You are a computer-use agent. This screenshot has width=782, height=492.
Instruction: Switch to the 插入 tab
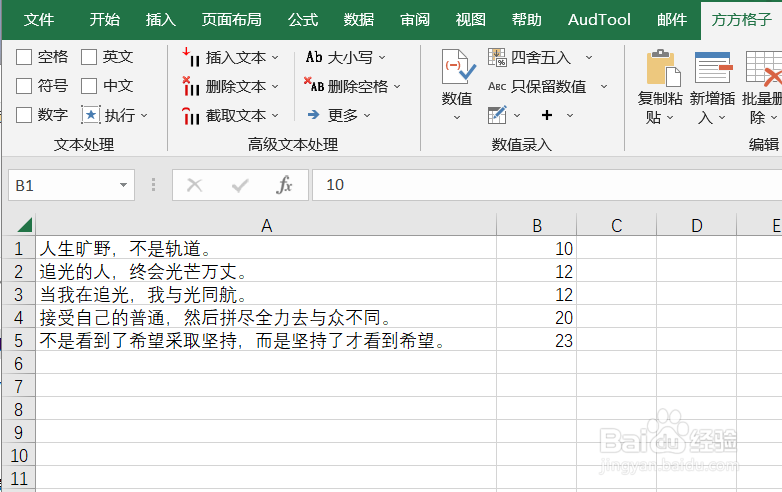[x=160, y=19]
